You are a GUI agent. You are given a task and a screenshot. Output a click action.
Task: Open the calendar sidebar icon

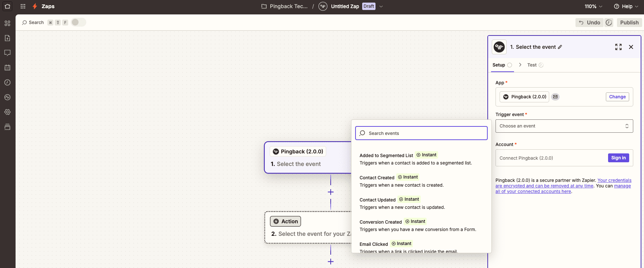pyautogui.click(x=7, y=68)
